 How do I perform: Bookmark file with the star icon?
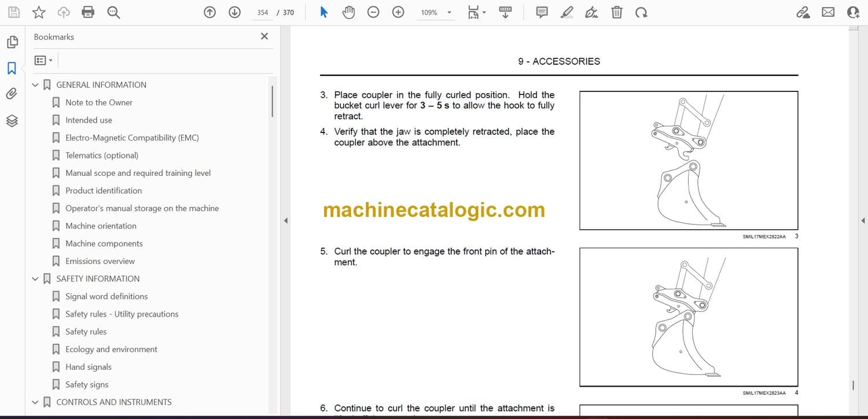[39, 12]
